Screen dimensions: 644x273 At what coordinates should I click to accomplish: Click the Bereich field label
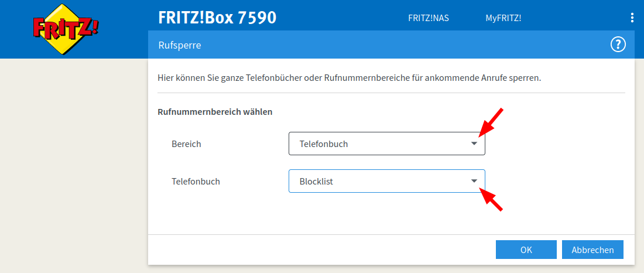pyautogui.click(x=186, y=144)
